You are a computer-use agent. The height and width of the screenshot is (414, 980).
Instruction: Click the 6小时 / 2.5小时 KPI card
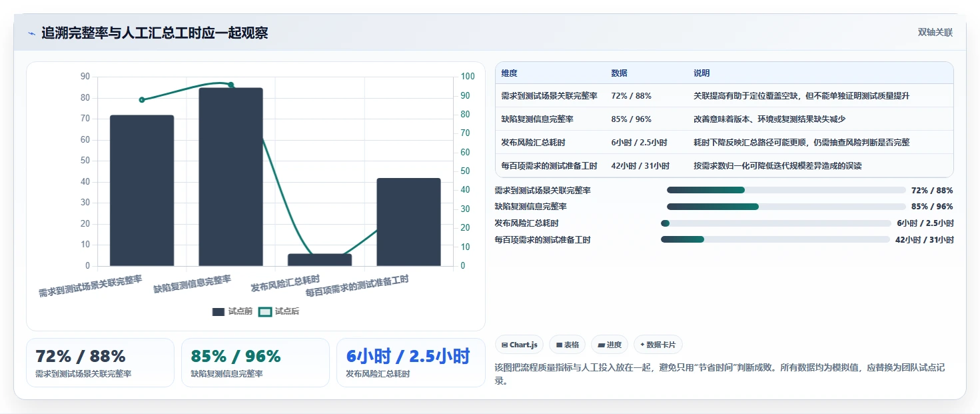click(411, 363)
